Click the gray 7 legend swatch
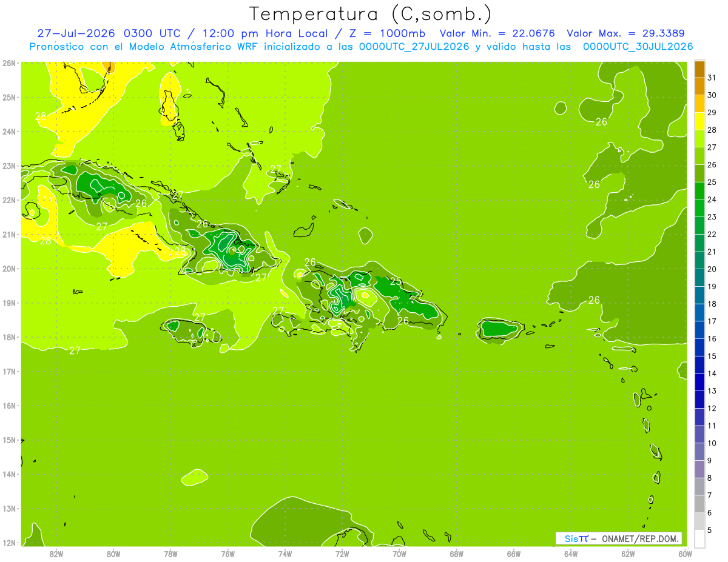 (699, 486)
